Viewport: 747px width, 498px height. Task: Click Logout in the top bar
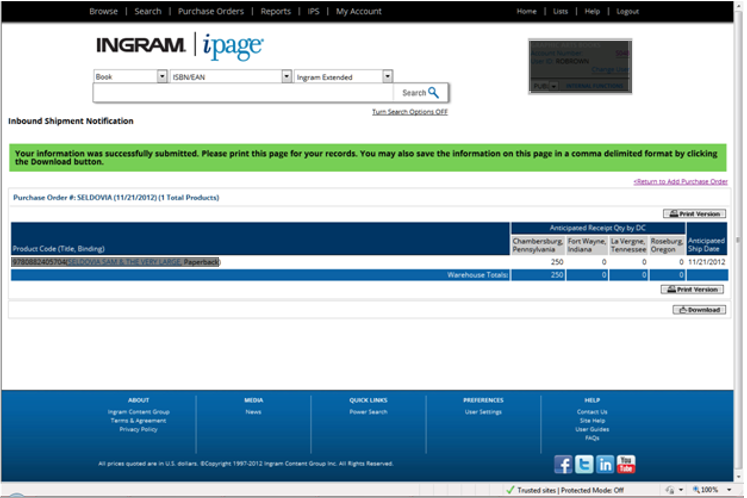(x=627, y=11)
